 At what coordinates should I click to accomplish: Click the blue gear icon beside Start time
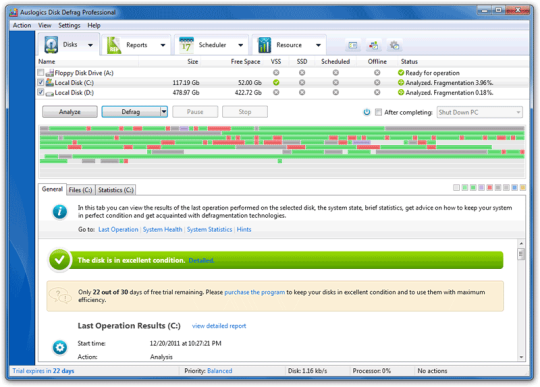[x=60, y=347]
